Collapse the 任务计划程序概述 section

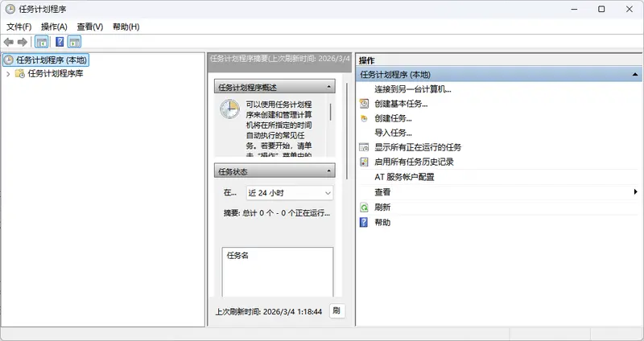(x=329, y=87)
